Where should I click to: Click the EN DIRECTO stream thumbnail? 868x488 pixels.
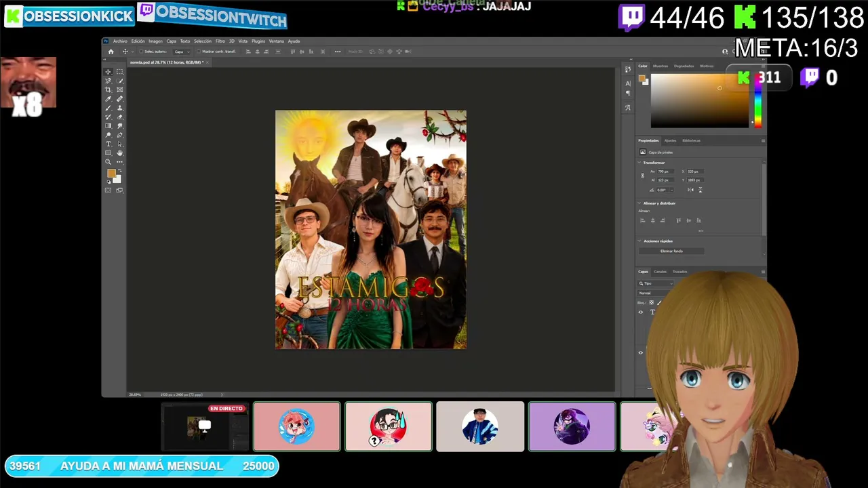[x=205, y=426]
